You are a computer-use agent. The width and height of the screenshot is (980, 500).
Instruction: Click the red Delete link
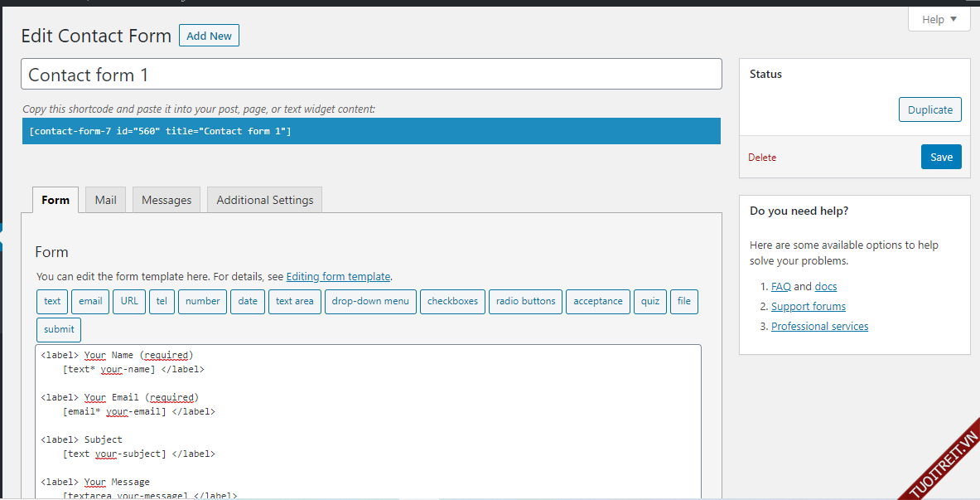(x=762, y=158)
